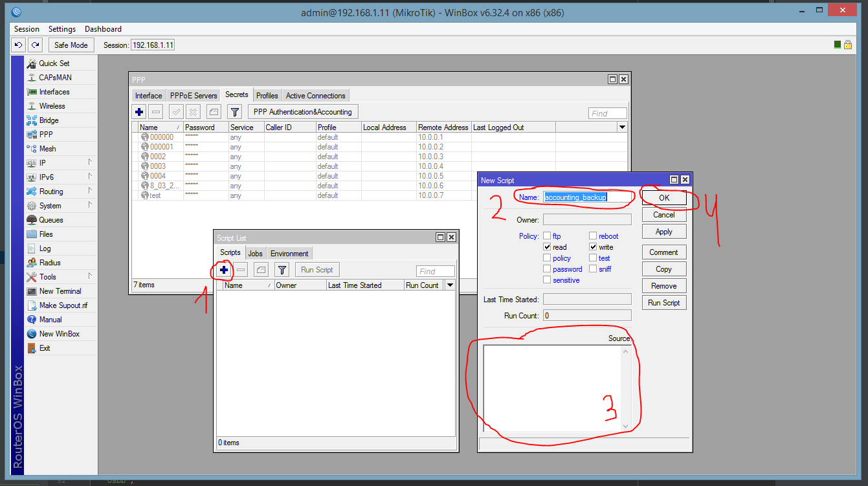Viewport: 868px width, 486px height.
Task: Enable the reboot policy checkbox
Action: coord(593,236)
